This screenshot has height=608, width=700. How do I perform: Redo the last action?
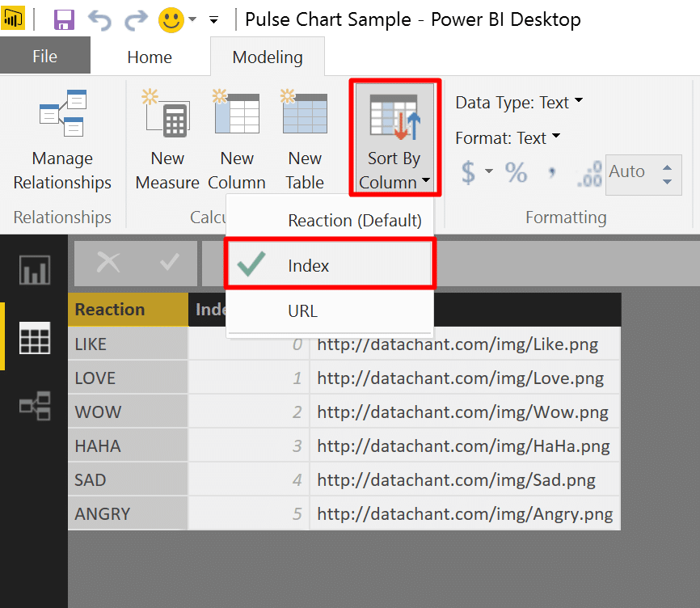tap(136, 19)
